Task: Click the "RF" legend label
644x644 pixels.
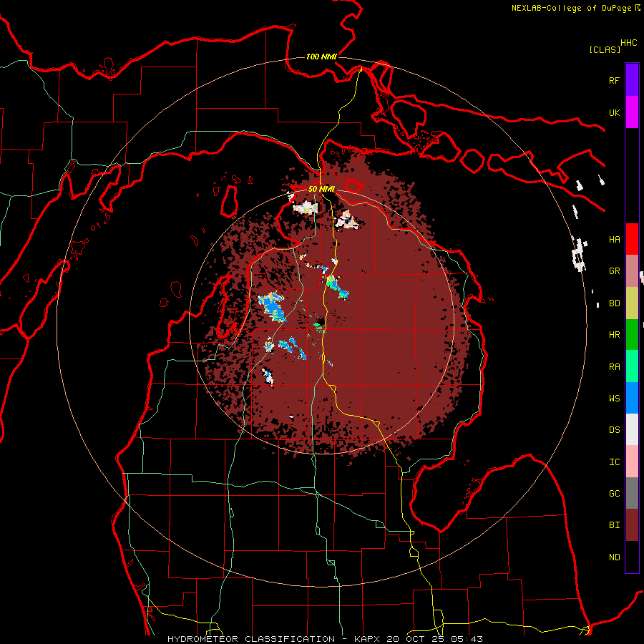Action: coord(614,80)
